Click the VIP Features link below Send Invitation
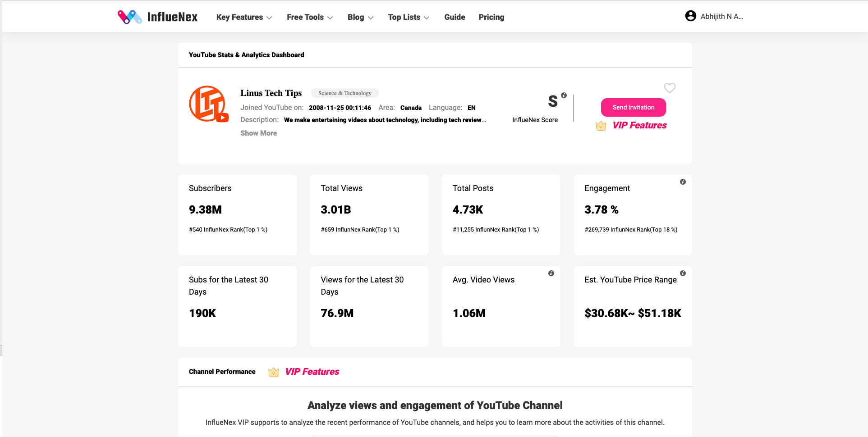868x437 pixels. [639, 125]
